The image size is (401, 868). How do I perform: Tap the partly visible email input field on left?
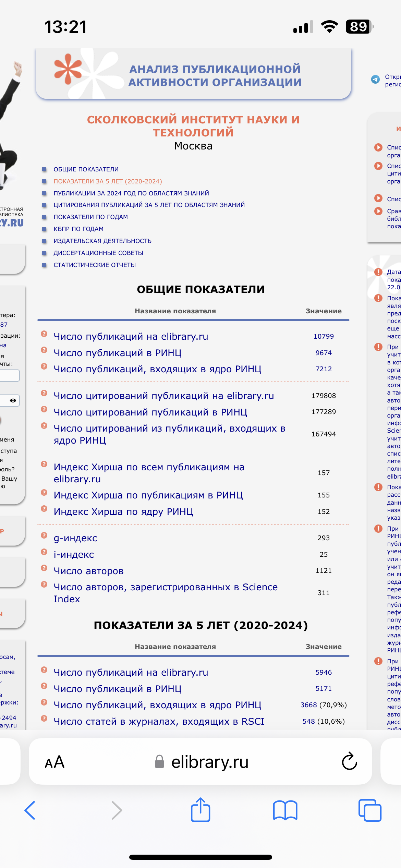[10, 375]
